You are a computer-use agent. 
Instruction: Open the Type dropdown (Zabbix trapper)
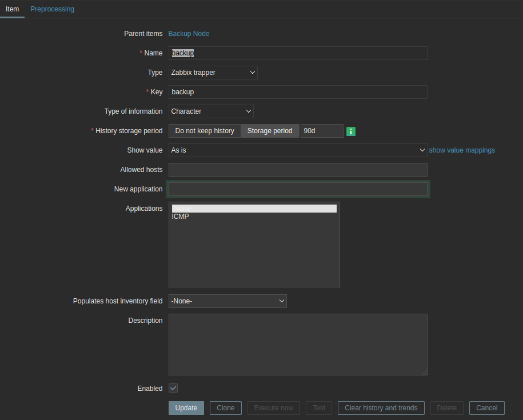[x=213, y=73]
